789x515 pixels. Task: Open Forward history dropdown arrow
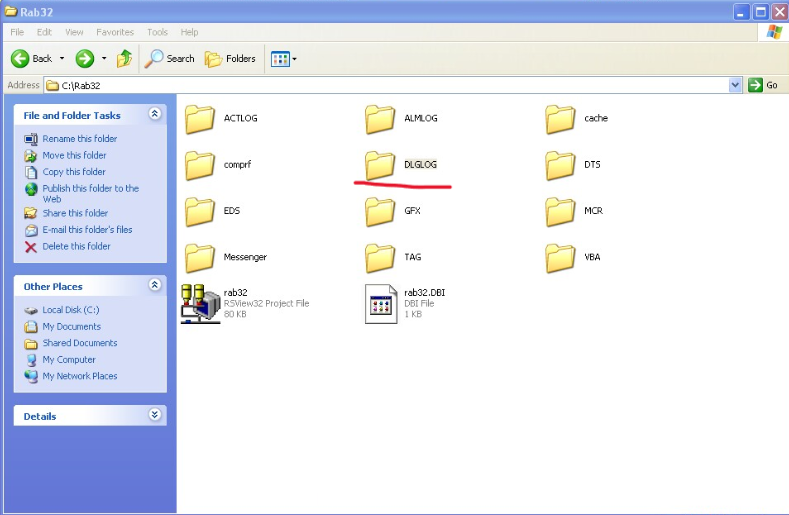point(104,59)
